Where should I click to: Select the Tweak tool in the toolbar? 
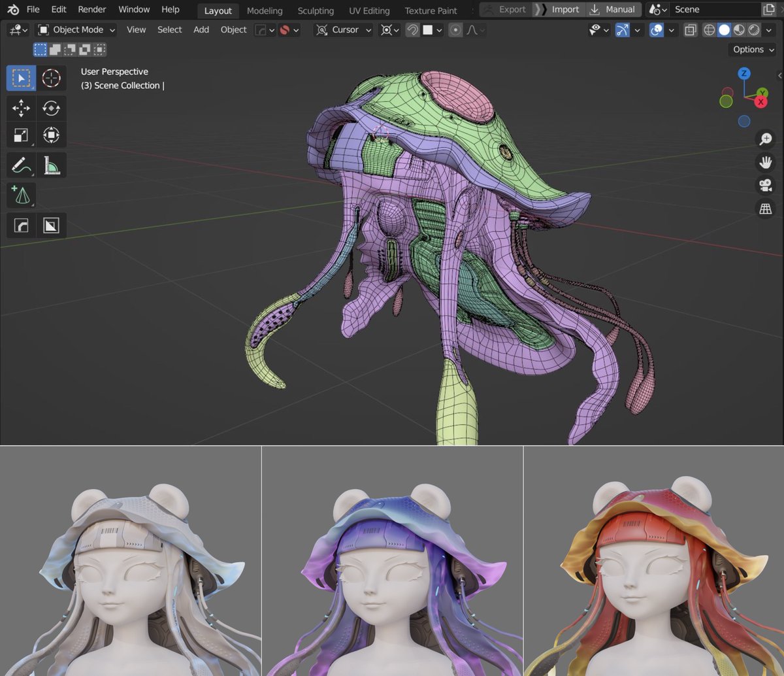(22, 78)
